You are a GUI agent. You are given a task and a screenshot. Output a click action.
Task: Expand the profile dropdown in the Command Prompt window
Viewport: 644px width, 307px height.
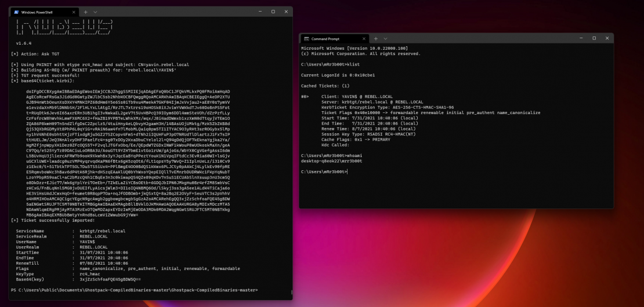385,38
